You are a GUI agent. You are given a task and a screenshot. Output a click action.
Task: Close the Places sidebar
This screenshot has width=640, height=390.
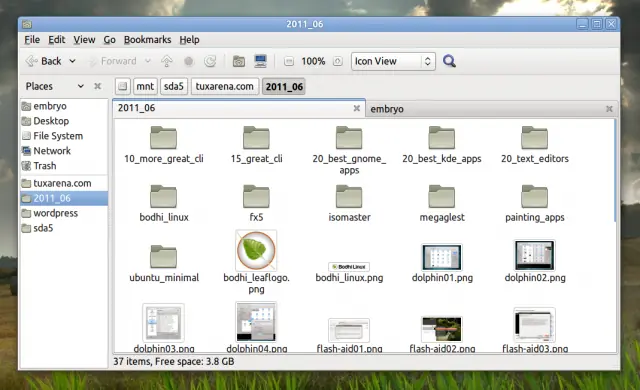pos(97,86)
